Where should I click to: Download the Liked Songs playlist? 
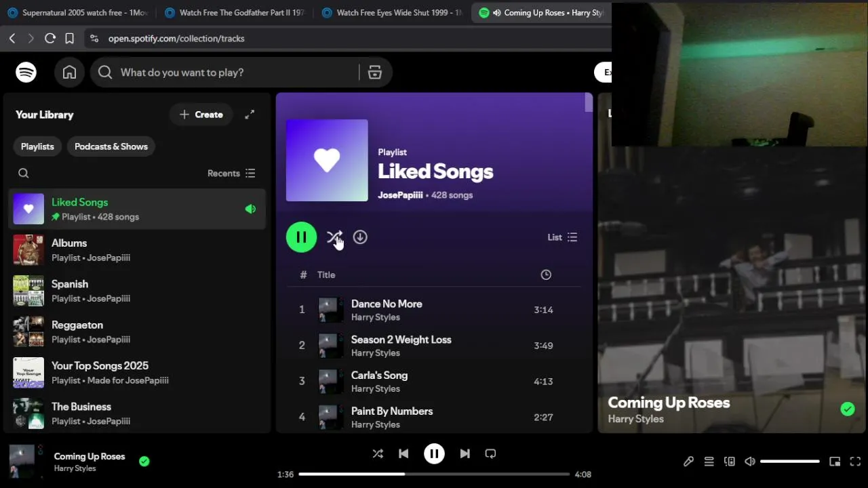pos(360,237)
